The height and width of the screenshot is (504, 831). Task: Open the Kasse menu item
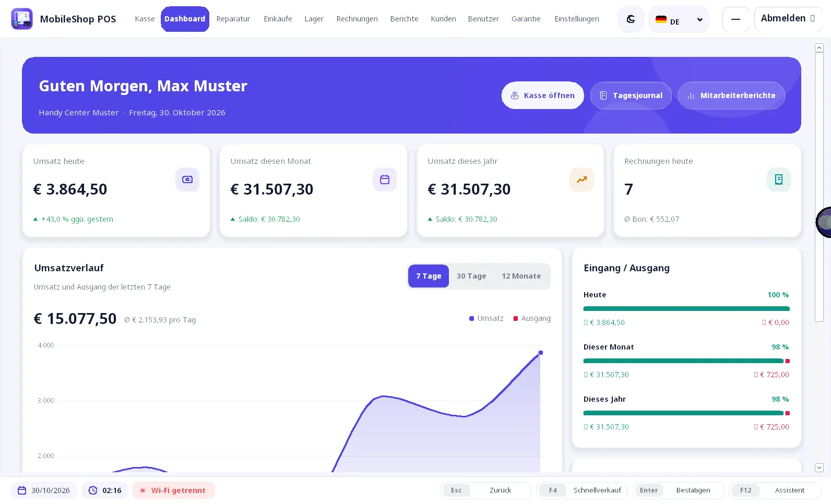tap(145, 19)
